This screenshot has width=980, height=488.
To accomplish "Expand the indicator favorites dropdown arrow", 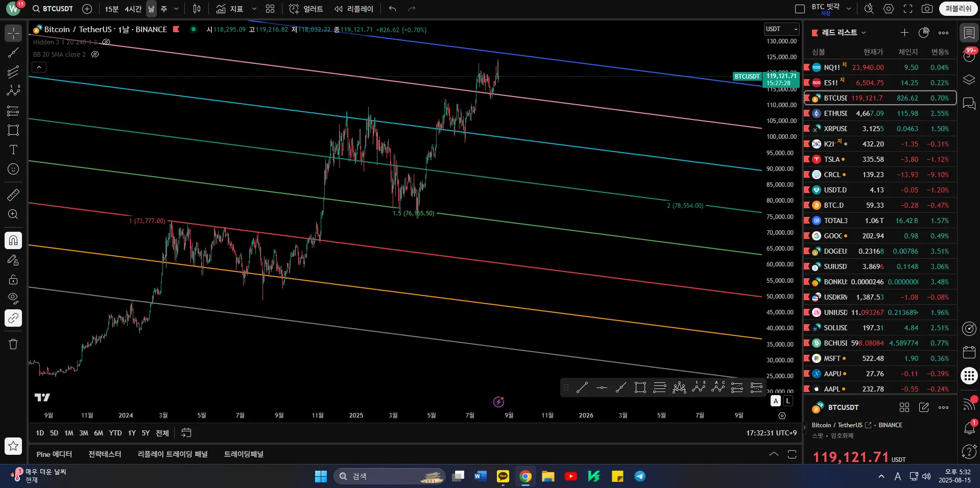I will click(254, 9).
